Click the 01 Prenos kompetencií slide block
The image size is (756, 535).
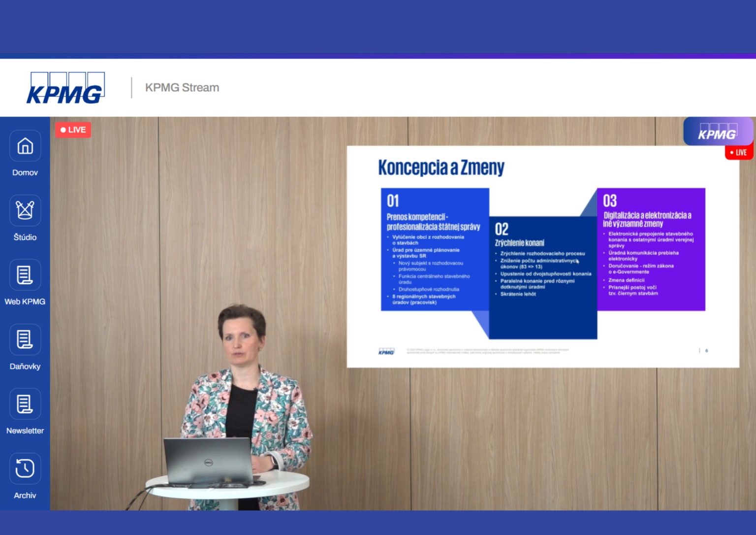tap(435, 249)
